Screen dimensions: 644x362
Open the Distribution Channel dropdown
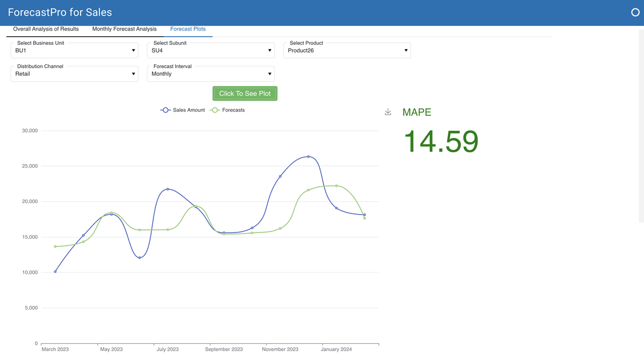pos(74,74)
